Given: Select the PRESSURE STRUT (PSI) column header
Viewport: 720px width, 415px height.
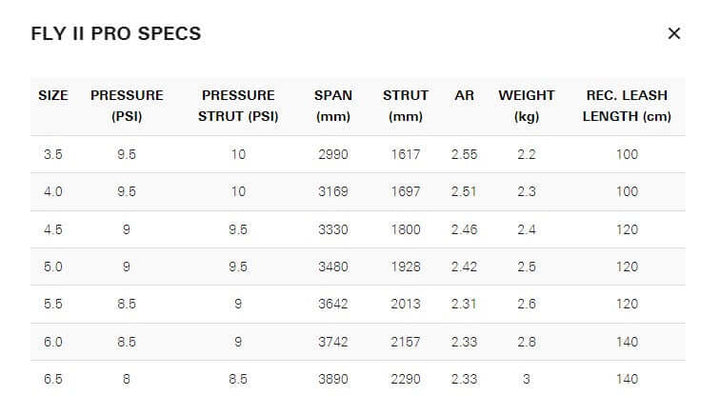Looking at the screenshot, I should 238,106.
